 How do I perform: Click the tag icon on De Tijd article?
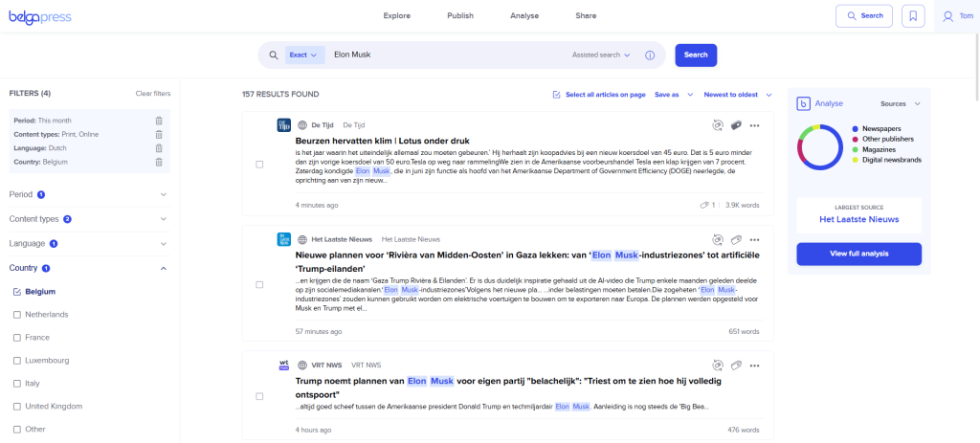pos(736,125)
